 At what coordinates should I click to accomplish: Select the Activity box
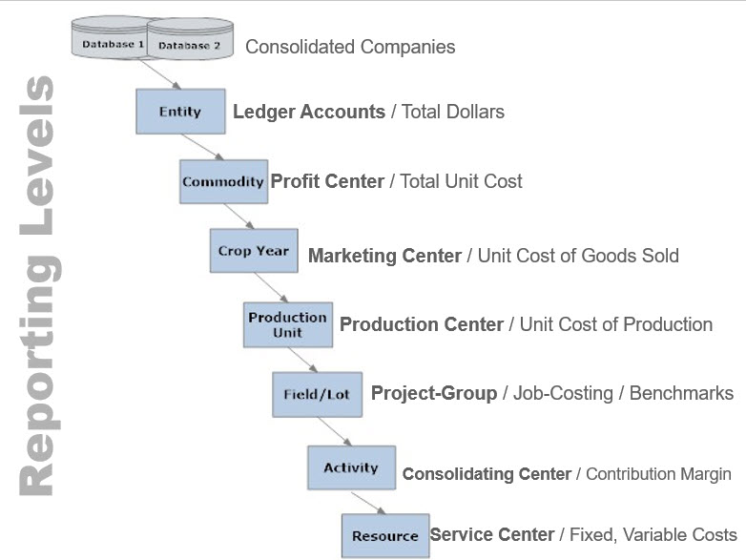[350, 467]
